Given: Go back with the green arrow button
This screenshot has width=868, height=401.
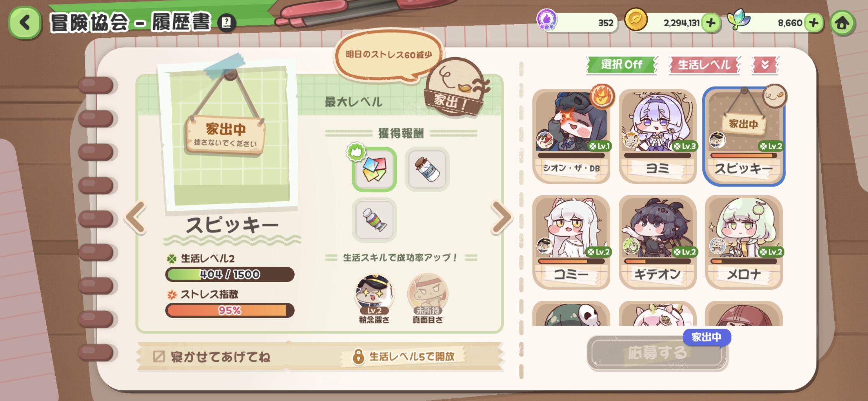Looking at the screenshot, I should [25, 23].
